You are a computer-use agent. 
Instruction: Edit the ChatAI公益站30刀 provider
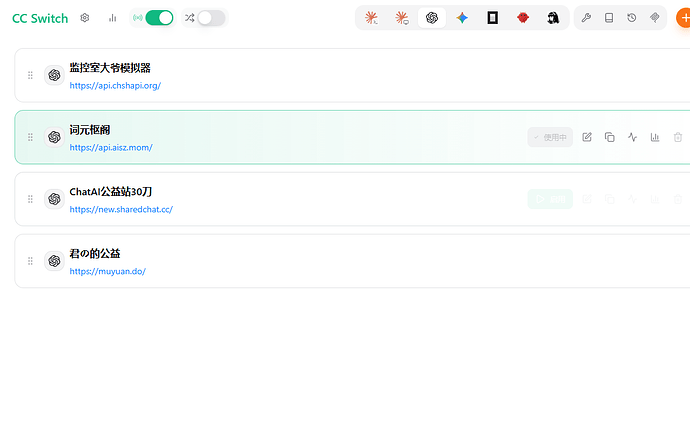pyautogui.click(x=587, y=199)
